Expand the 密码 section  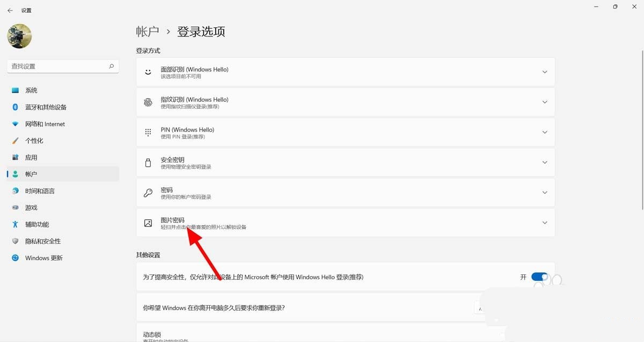pos(545,192)
